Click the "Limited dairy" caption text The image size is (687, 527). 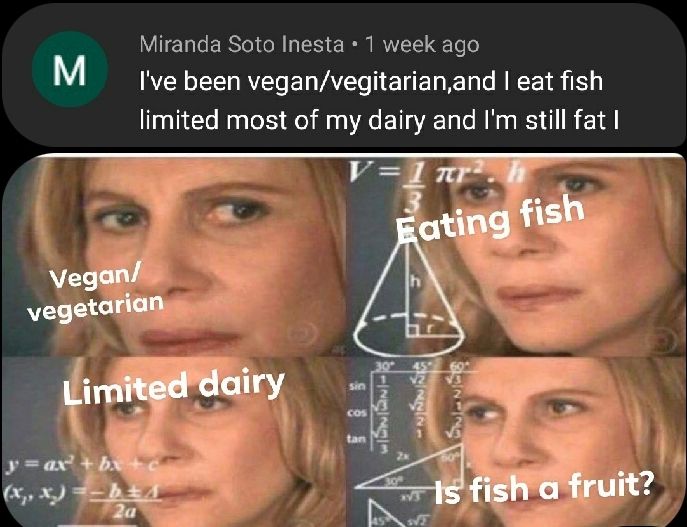(x=174, y=385)
